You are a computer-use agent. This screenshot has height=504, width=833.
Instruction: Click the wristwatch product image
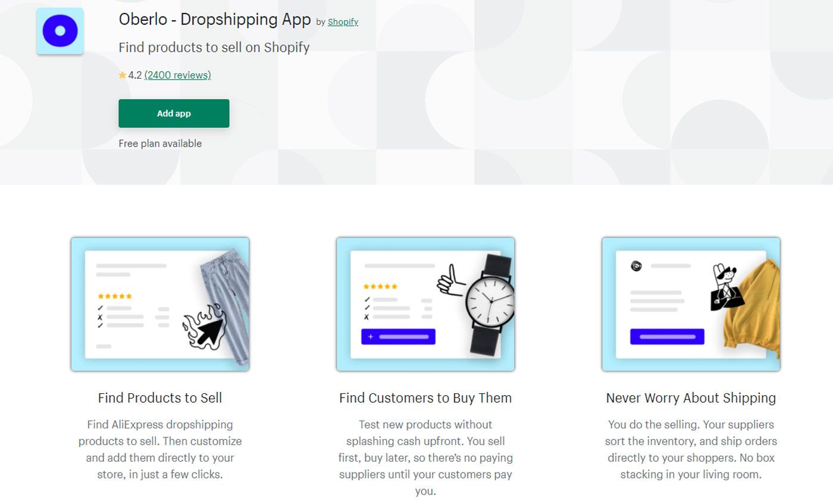[490, 304]
